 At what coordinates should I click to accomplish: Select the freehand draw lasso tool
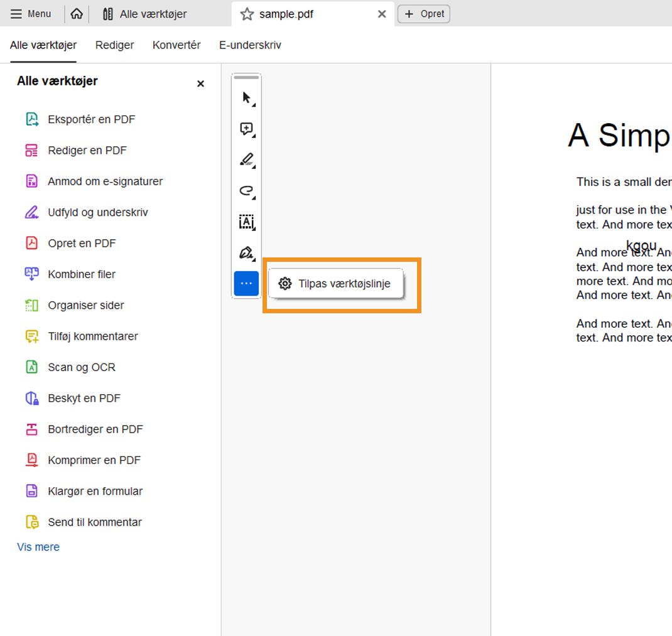247,191
